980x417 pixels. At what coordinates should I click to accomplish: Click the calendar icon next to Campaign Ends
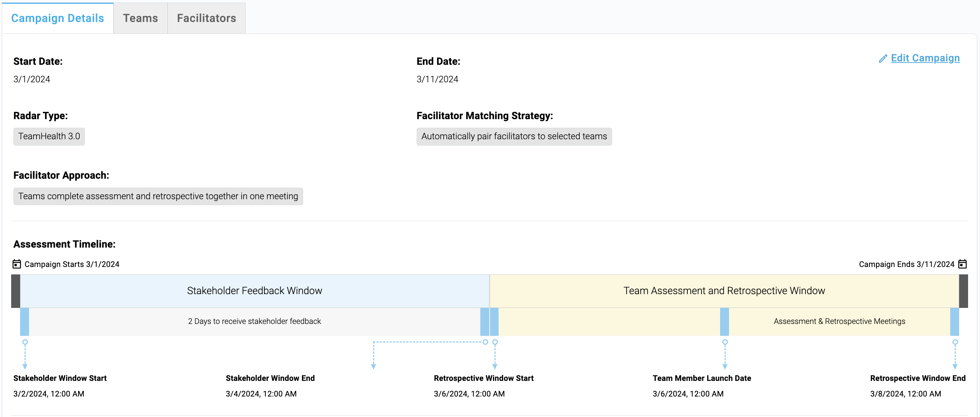(x=962, y=264)
